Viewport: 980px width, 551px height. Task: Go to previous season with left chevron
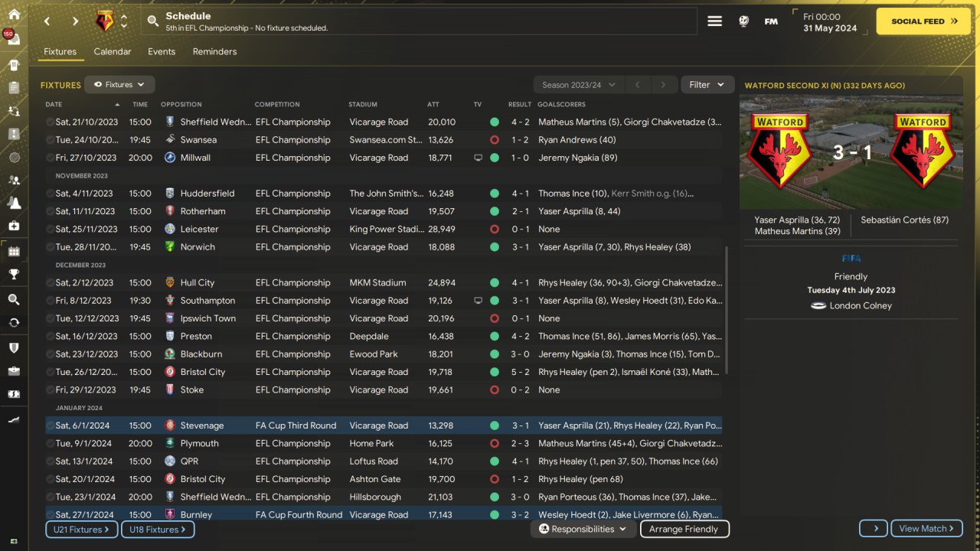638,85
